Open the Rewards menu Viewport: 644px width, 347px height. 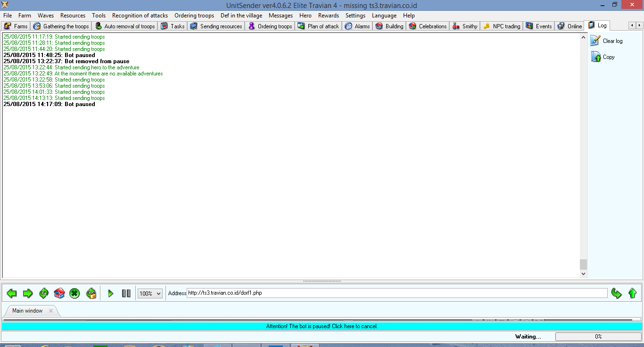coord(329,16)
